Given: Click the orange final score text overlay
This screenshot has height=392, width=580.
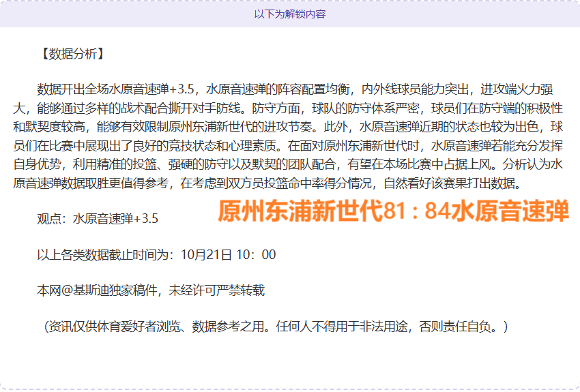Looking at the screenshot, I should [393, 211].
